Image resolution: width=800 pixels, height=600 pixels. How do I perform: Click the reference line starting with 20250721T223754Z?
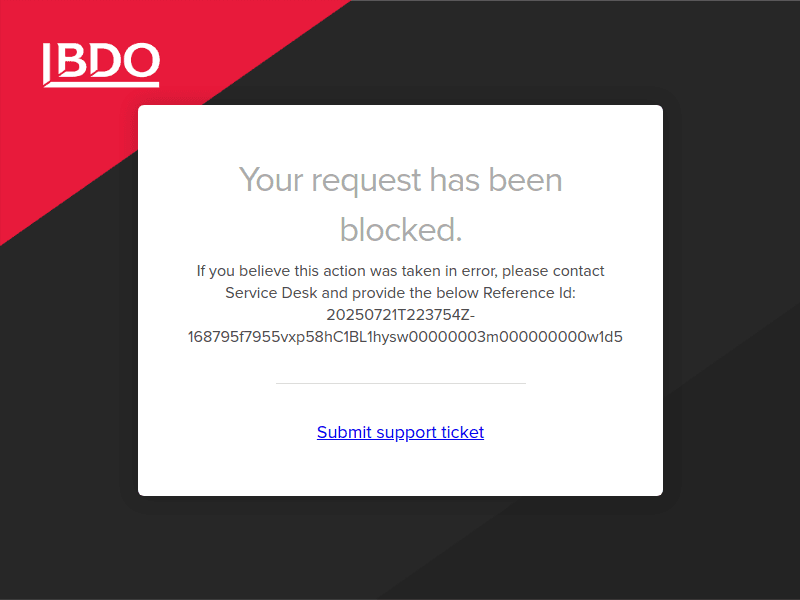400,315
